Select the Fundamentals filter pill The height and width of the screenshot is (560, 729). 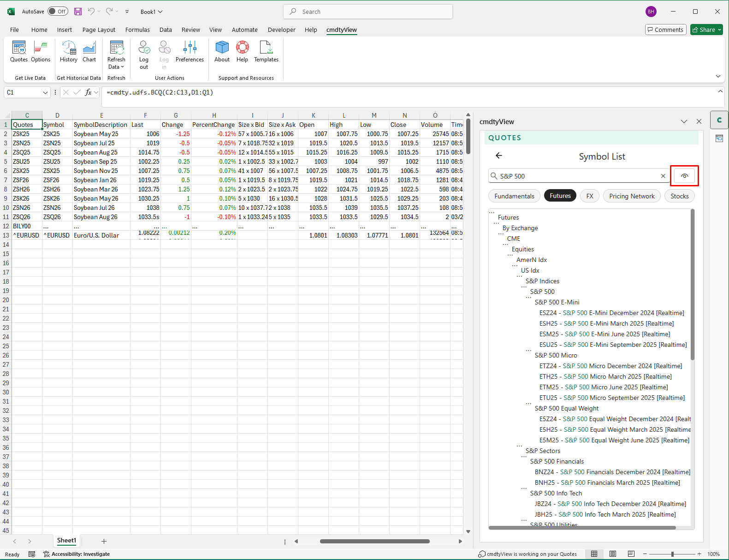514,196
